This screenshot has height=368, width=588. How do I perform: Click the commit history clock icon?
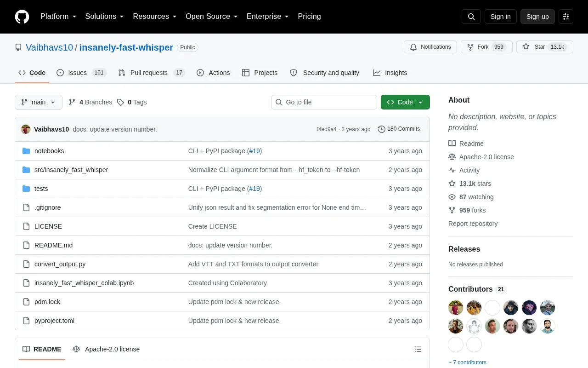click(x=382, y=129)
